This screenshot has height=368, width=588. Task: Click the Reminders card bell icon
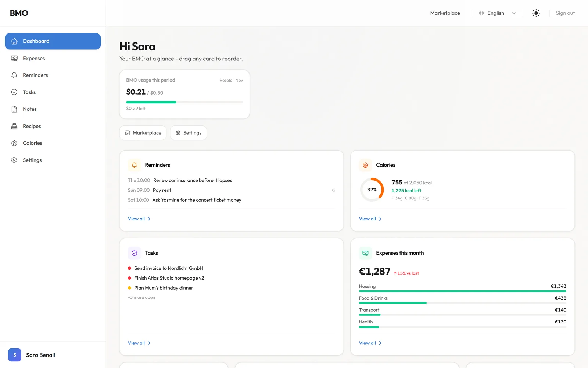[x=135, y=165]
